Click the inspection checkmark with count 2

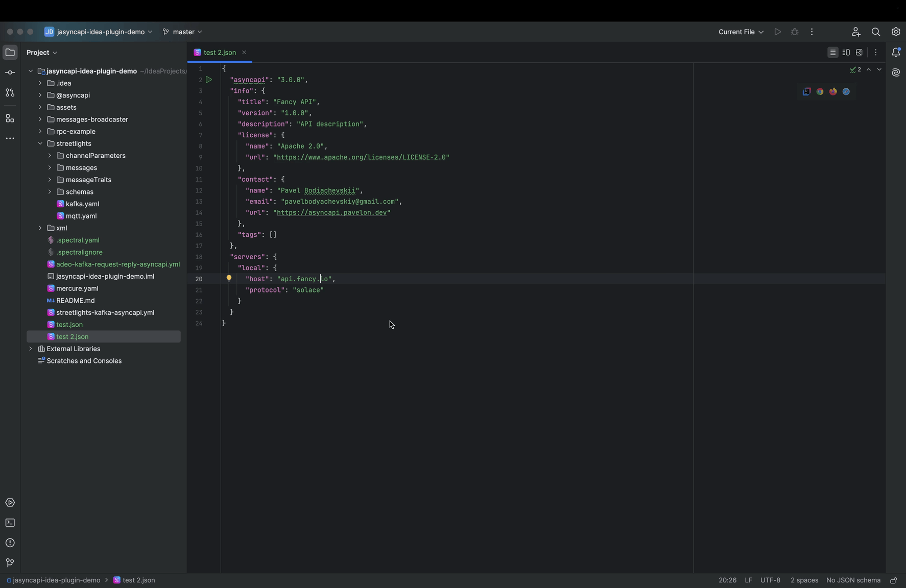855,69
